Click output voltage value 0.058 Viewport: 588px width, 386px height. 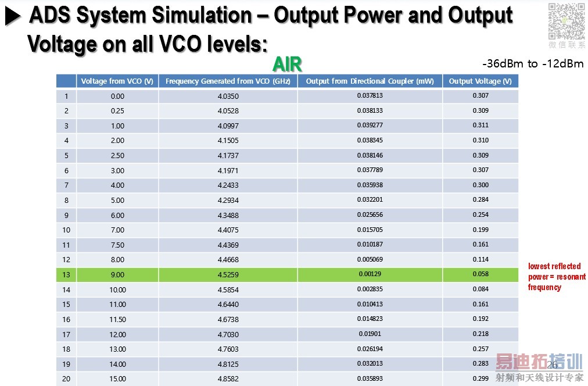(x=481, y=274)
